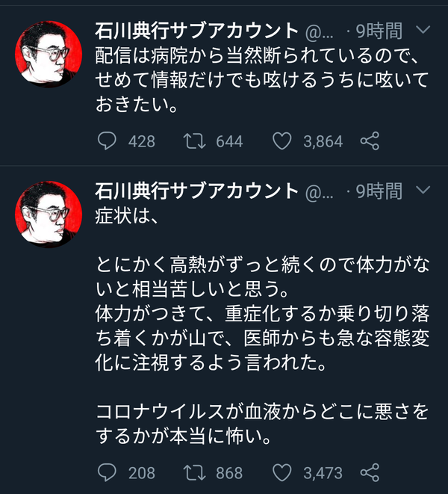View the 428 replies count on first tweet

(142, 141)
